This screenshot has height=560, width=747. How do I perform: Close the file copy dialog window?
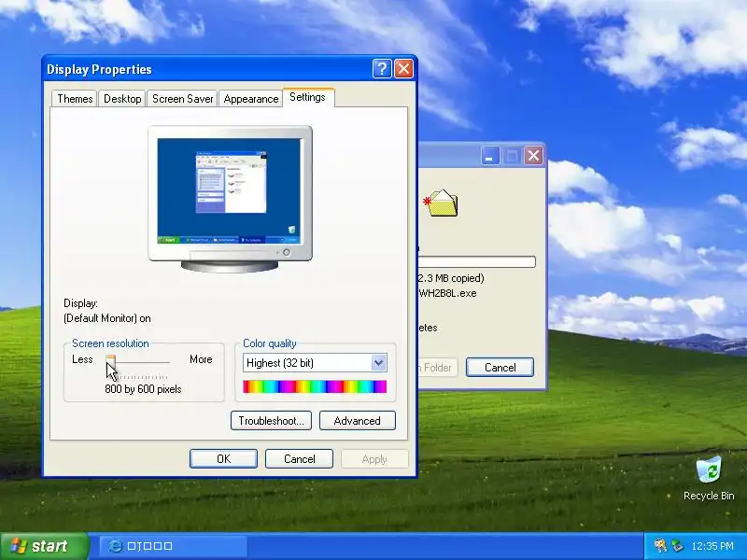(x=533, y=155)
